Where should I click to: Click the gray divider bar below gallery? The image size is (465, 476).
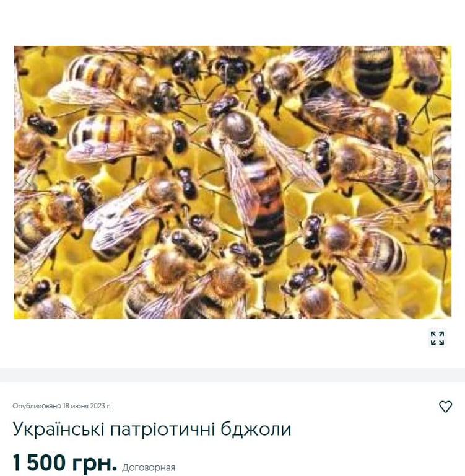pos(232,375)
